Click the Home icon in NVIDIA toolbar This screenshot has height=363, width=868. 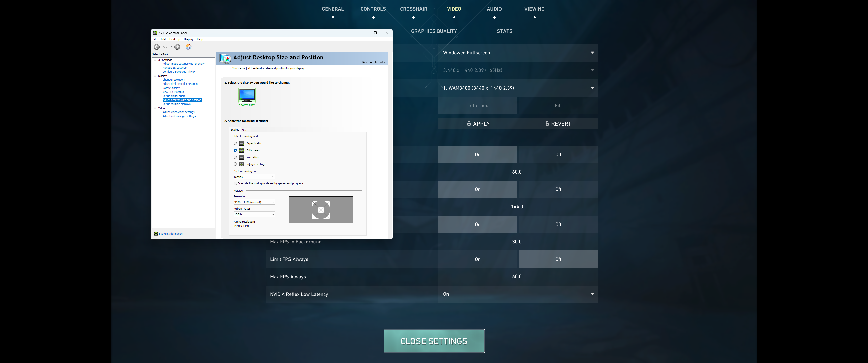(189, 47)
